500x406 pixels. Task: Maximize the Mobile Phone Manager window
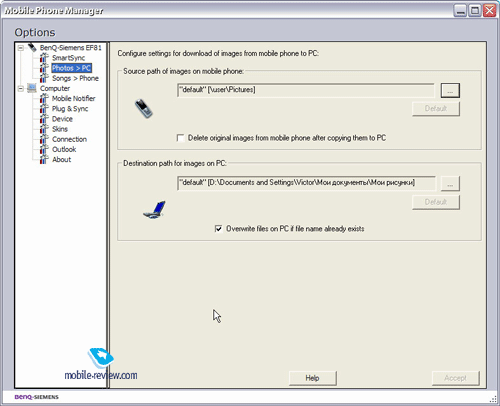[475, 11]
